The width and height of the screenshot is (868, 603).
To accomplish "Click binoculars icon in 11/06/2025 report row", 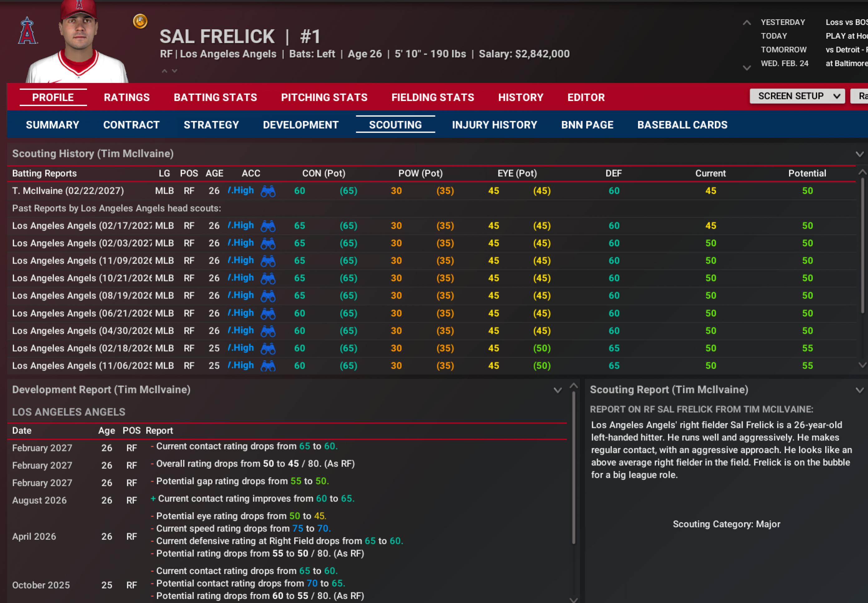I will (268, 366).
